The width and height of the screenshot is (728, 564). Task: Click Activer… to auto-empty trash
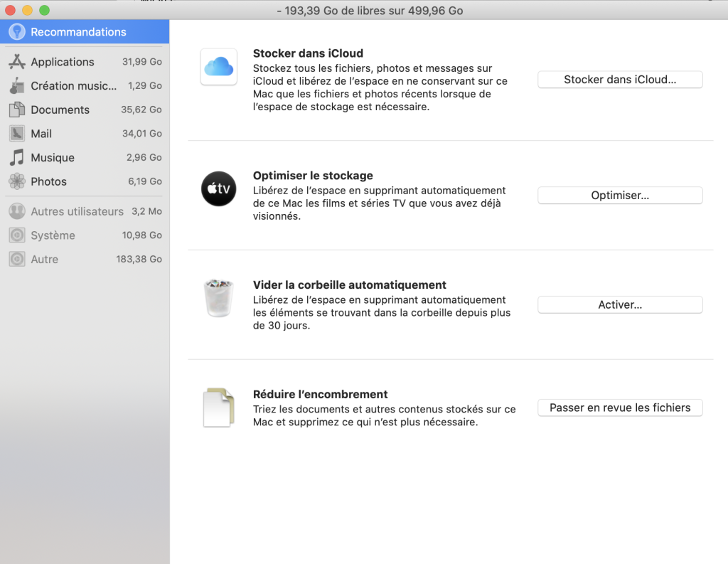(619, 304)
